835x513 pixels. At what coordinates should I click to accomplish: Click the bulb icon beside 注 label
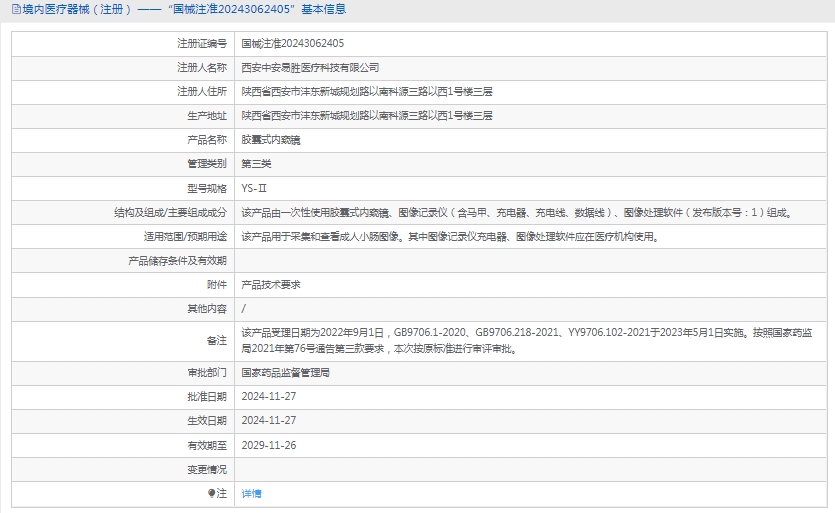point(211,493)
